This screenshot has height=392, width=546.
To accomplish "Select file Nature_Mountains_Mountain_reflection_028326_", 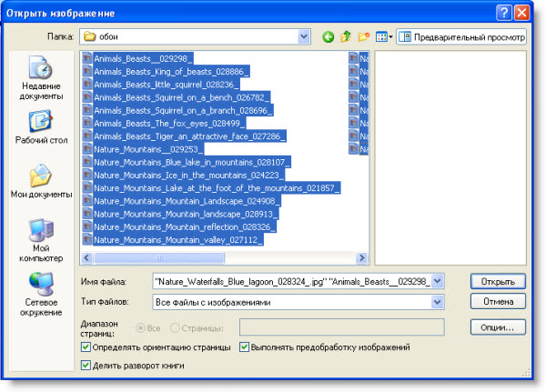I will click(185, 227).
